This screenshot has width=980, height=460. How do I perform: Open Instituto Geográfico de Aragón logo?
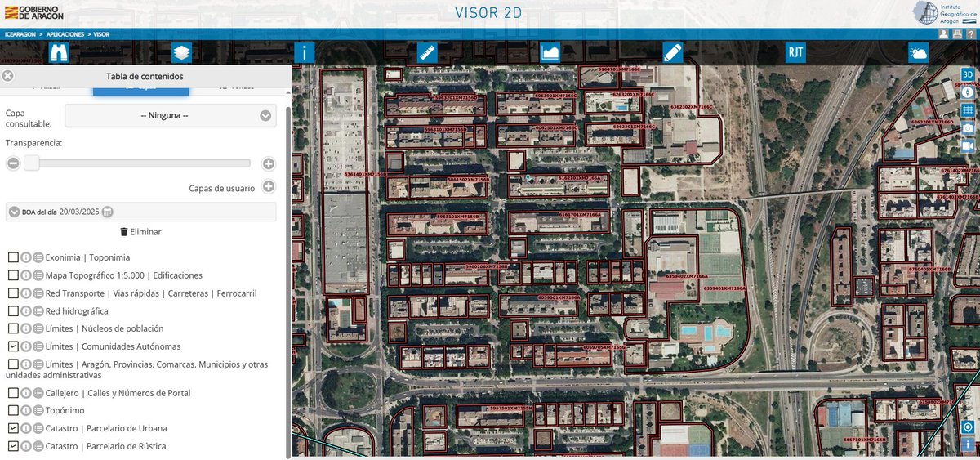[x=943, y=14]
